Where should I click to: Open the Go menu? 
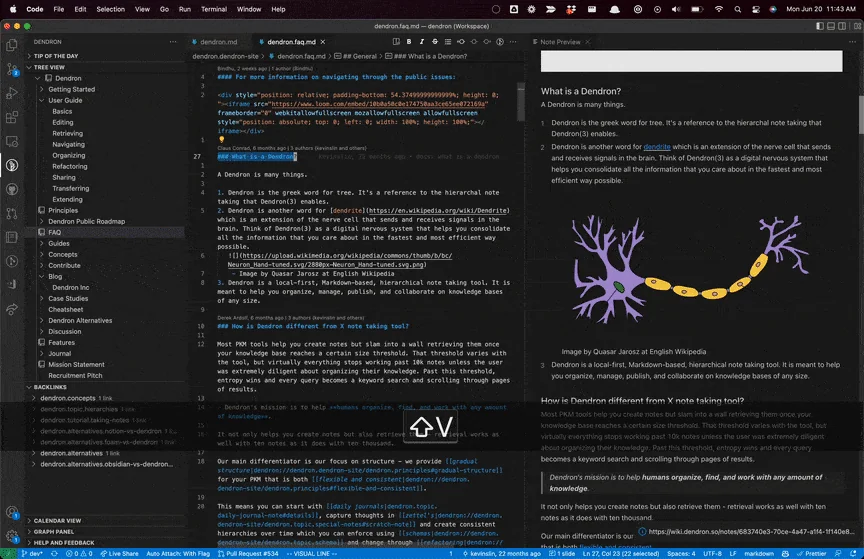click(164, 9)
